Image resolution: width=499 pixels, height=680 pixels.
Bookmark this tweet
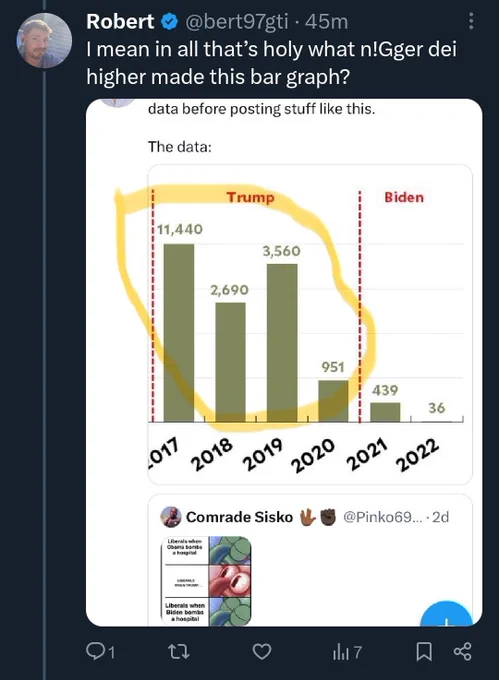pyautogui.click(x=424, y=651)
